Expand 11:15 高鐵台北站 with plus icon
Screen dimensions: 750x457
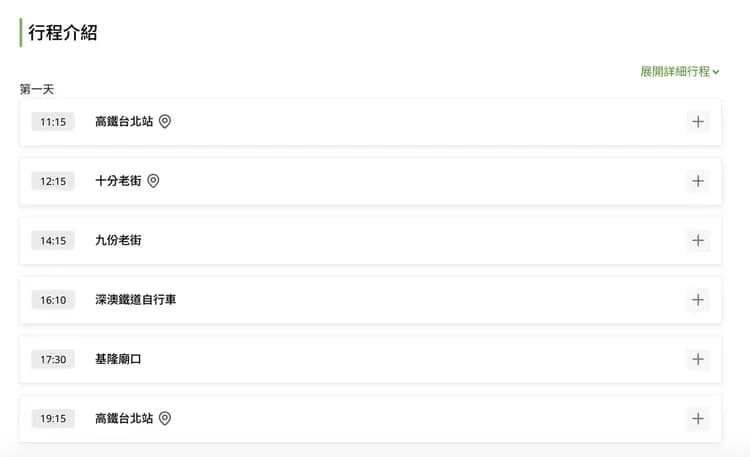coord(698,122)
